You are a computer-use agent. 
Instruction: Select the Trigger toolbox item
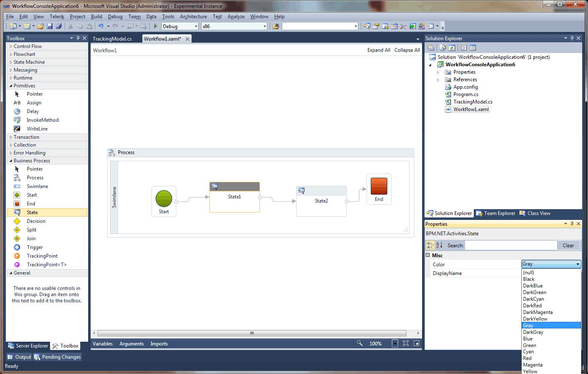coord(35,247)
